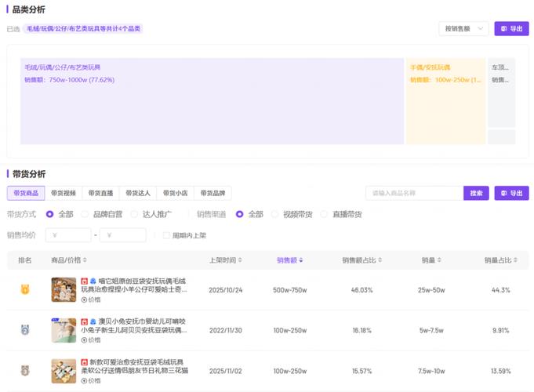The width and height of the screenshot is (534, 392).
Task: Enable the 周期内上架 checkbox
Action: (167, 235)
